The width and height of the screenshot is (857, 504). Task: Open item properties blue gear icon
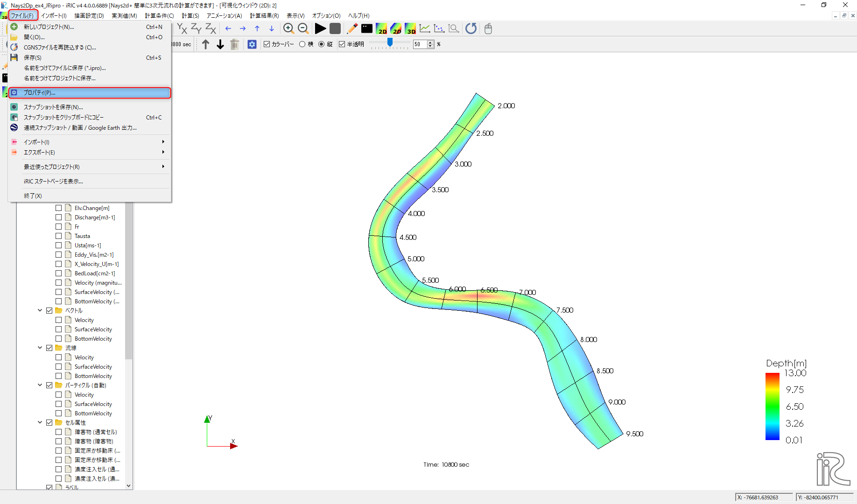(252, 44)
